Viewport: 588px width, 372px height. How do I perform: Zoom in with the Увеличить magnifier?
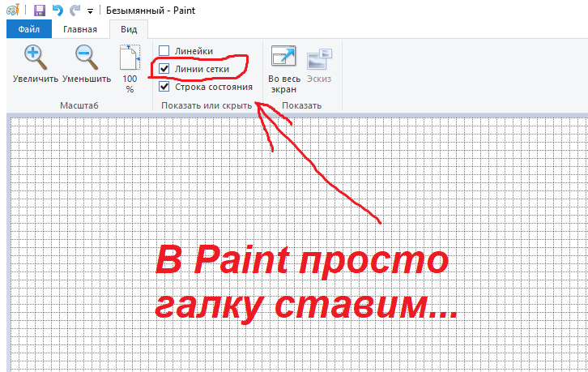pyautogui.click(x=36, y=63)
